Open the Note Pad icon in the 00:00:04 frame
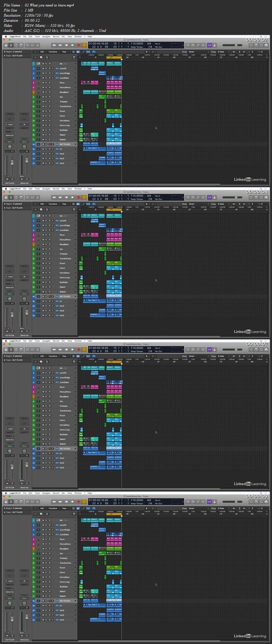This screenshot has width=272, height=644. 256,197
